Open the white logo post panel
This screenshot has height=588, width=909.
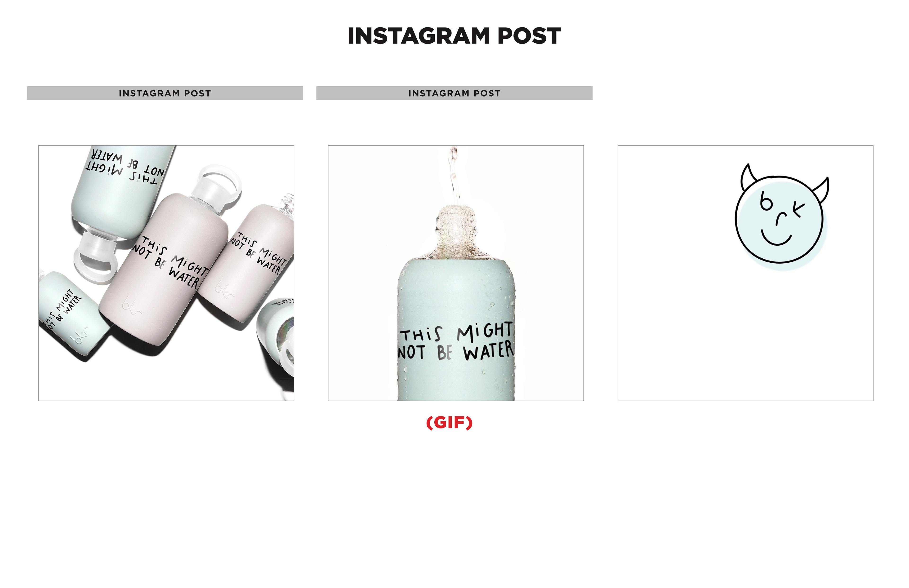(745, 273)
